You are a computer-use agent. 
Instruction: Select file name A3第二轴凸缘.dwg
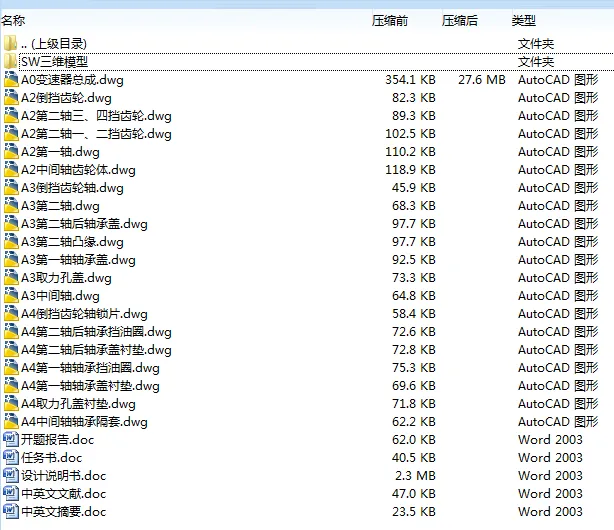72,242
